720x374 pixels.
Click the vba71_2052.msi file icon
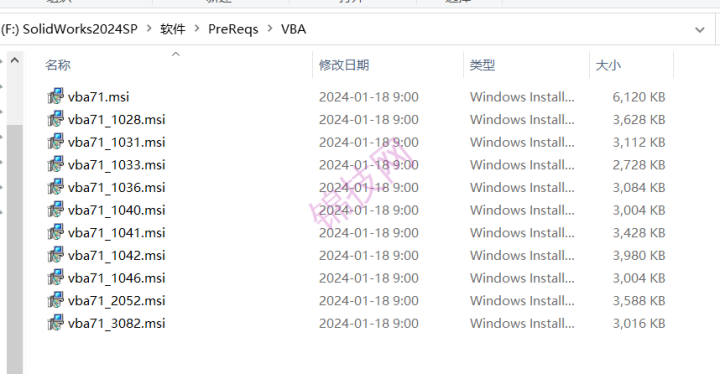pyautogui.click(x=56, y=300)
